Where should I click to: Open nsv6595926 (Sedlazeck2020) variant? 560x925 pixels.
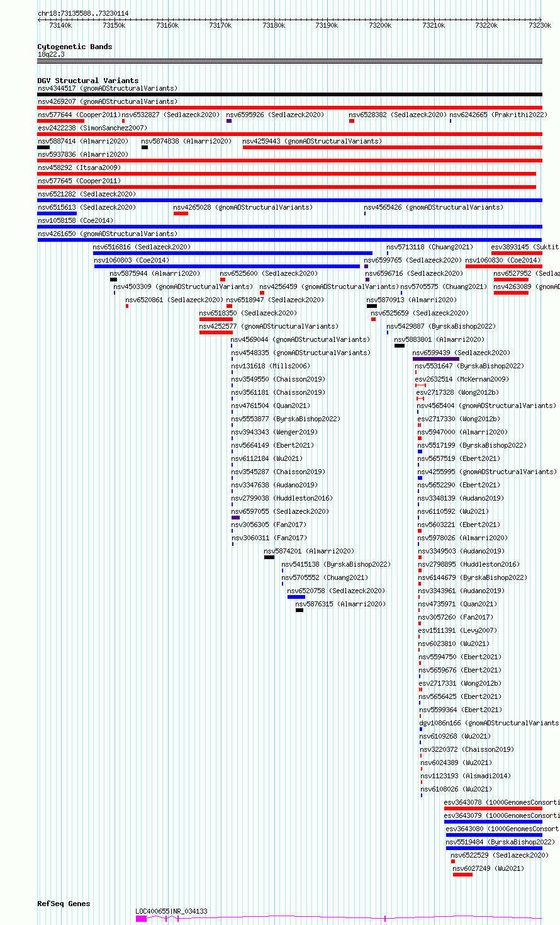[x=275, y=115]
